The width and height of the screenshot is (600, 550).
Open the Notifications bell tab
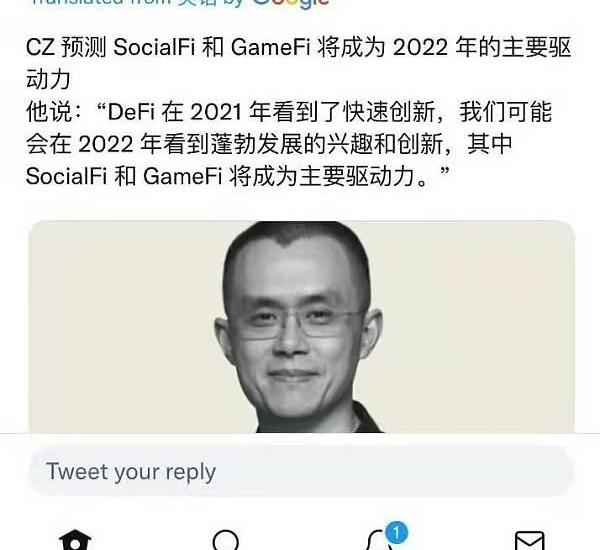379,540
